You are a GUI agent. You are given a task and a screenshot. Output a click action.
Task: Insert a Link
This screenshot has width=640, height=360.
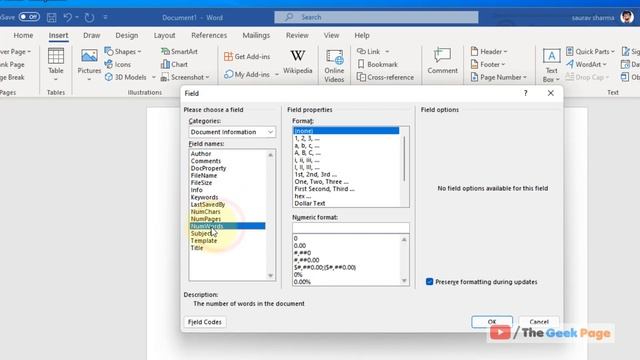369,51
